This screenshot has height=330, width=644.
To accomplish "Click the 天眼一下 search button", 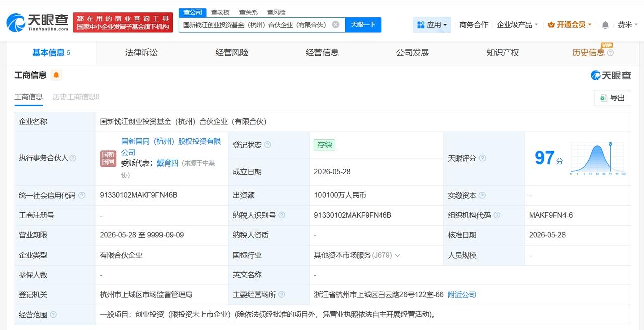I will (363, 24).
